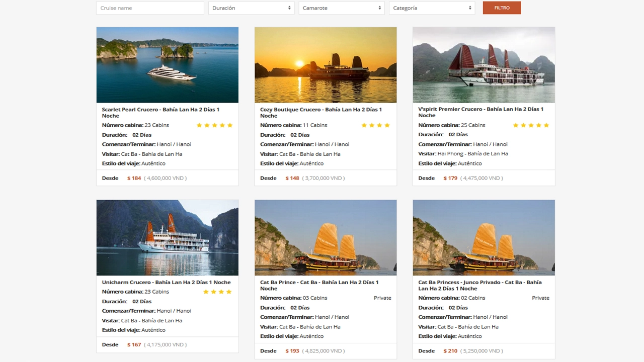Open Cat Ba Prince title link
The height and width of the screenshot is (362, 644).
(319, 285)
